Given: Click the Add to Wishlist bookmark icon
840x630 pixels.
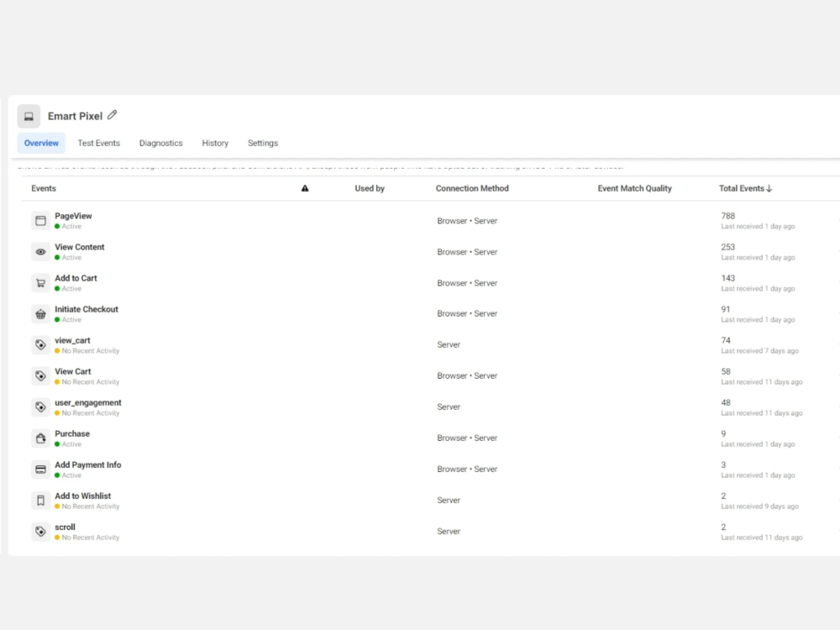Looking at the screenshot, I should [x=40, y=501].
